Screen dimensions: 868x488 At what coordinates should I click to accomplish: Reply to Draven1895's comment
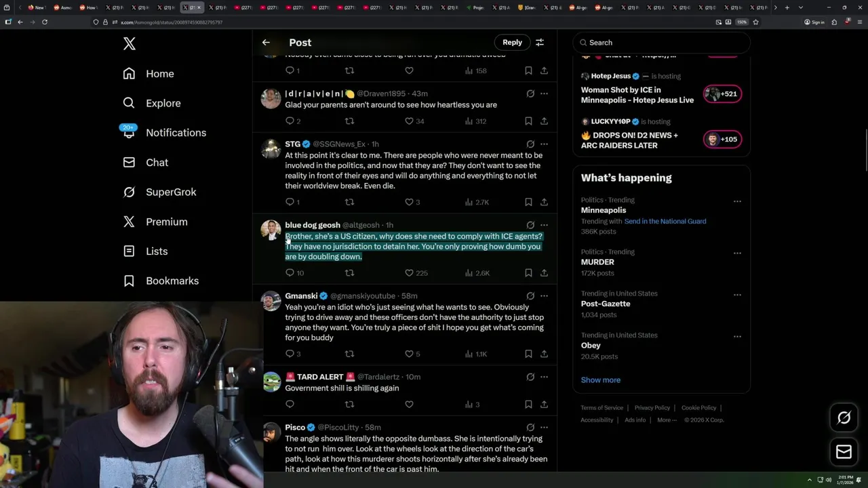pos(290,121)
